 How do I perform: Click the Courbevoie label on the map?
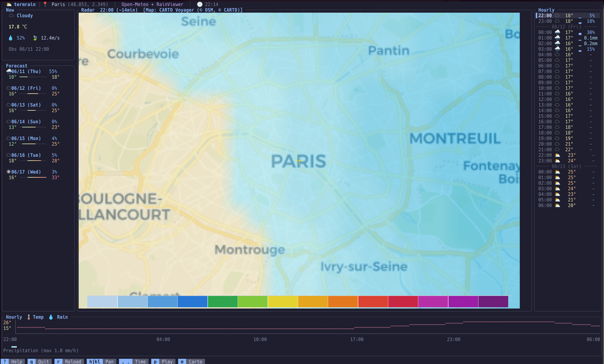pos(143,54)
